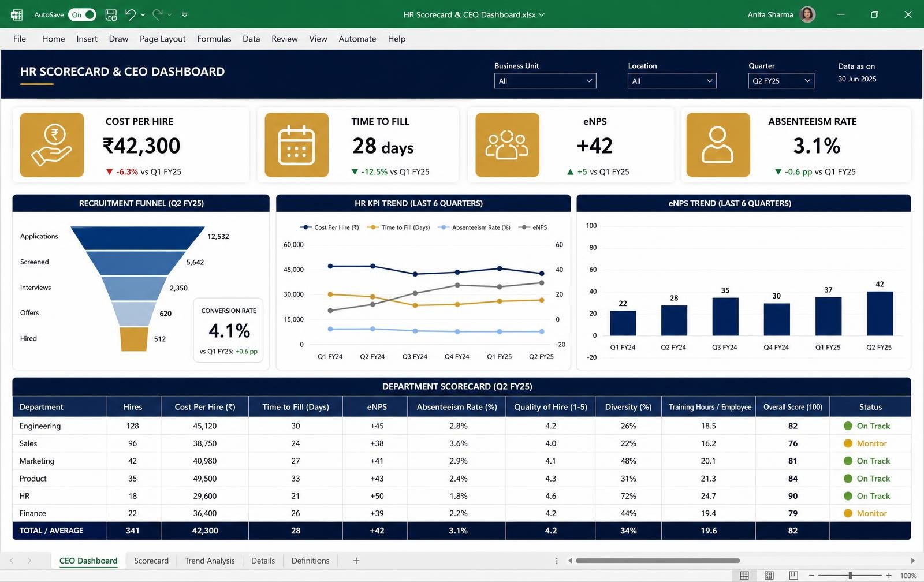Click Sales yellow Monitor status dot
Image resolution: width=924 pixels, height=582 pixels.
click(x=848, y=443)
